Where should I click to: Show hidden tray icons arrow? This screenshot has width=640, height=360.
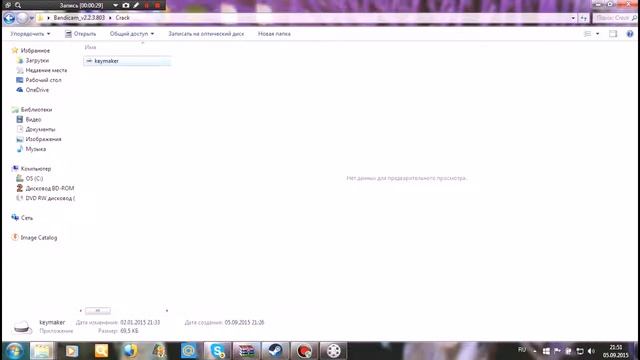pyautogui.click(x=535, y=351)
